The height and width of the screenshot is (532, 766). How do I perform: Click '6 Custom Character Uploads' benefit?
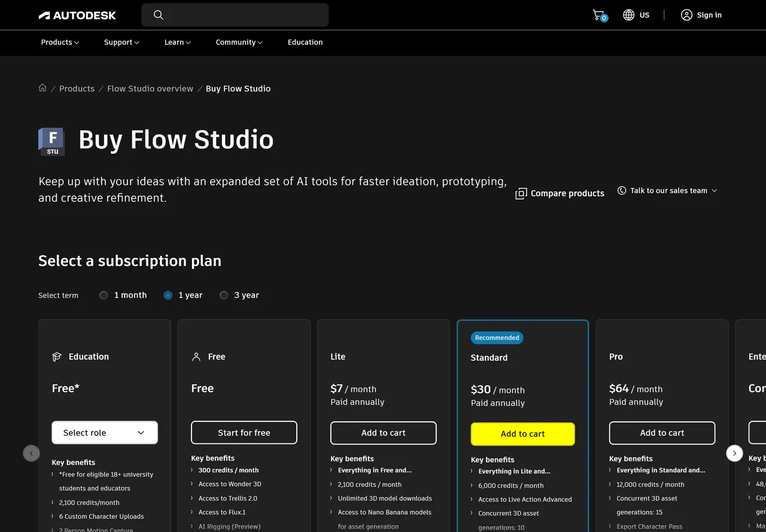102,516
